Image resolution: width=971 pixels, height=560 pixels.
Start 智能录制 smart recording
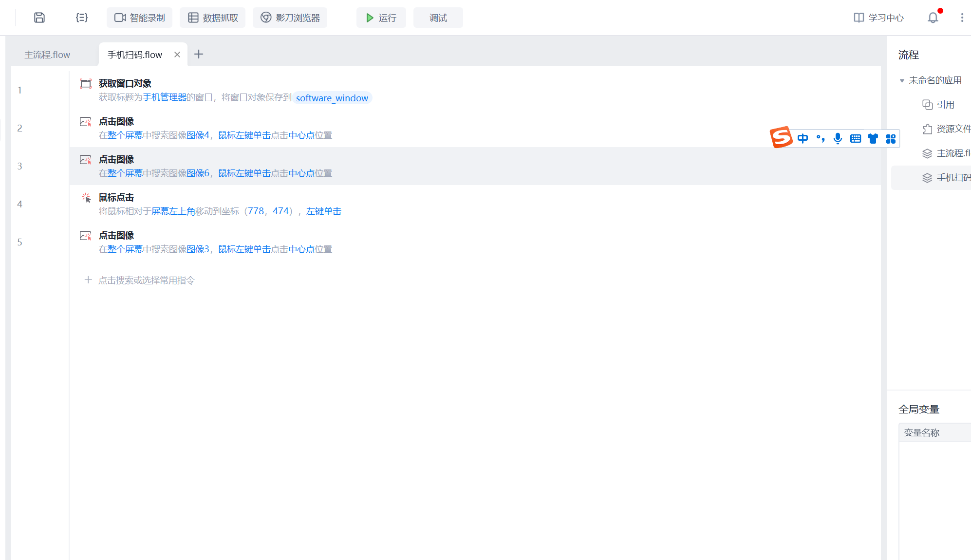pos(140,18)
